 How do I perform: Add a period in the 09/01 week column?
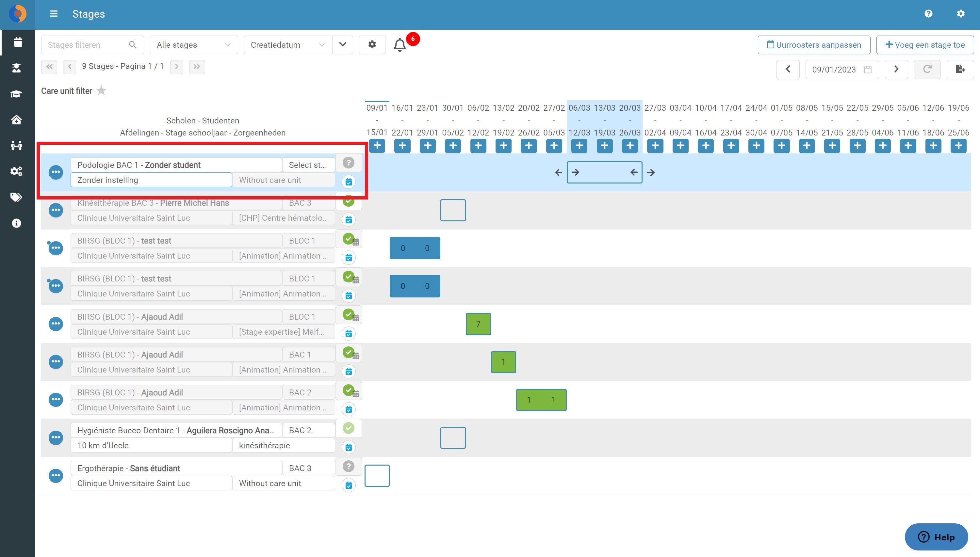377,146
